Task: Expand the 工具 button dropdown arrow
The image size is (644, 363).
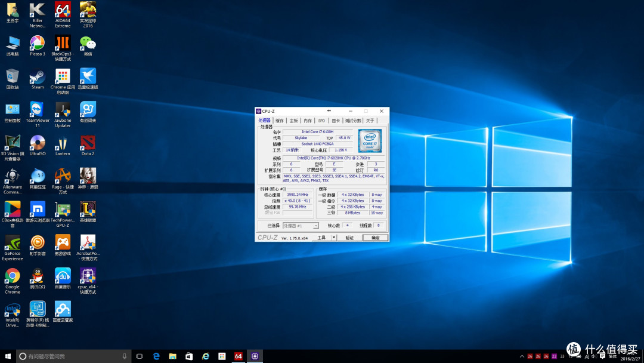Action: click(333, 238)
